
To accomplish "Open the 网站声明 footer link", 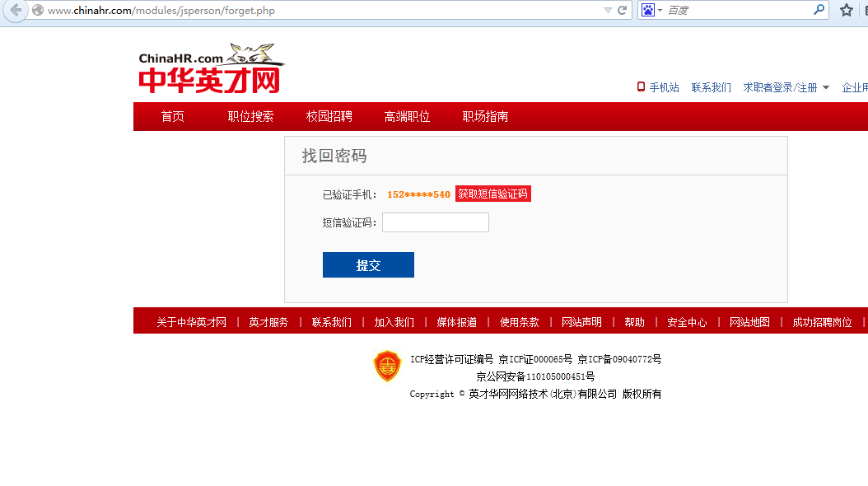I will [581, 322].
